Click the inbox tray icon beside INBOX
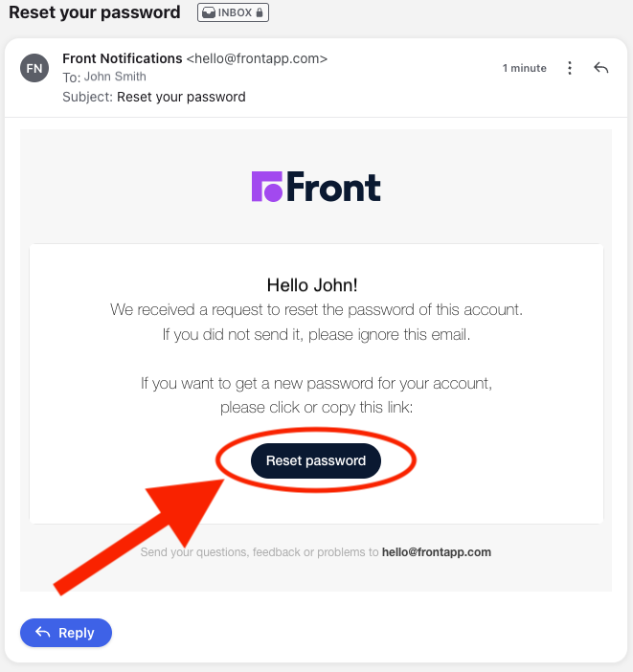Viewport: 633px width, 672px height. [x=208, y=13]
